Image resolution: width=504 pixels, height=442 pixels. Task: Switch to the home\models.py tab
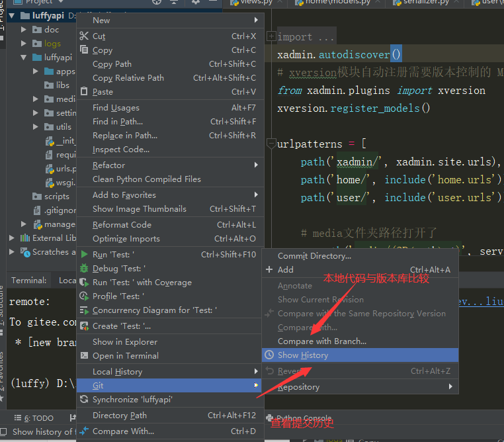pyautogui.click(x=337, y=3)
